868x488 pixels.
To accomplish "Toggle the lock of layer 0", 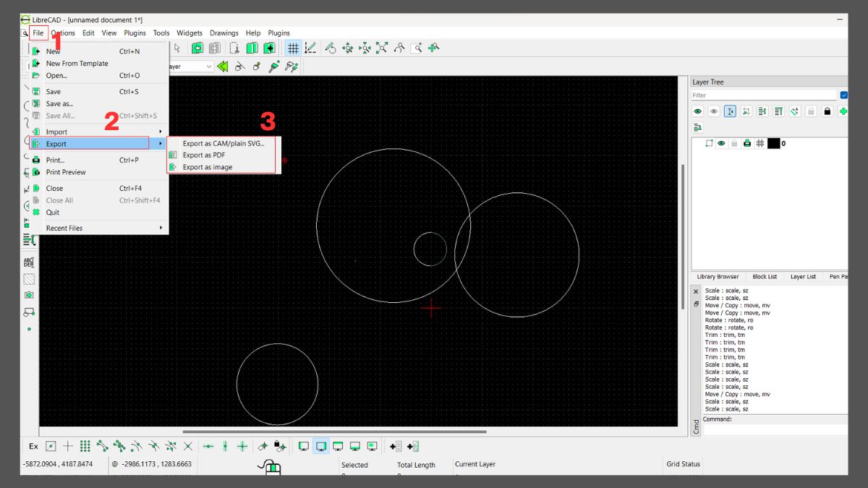I will pos(734,143).
